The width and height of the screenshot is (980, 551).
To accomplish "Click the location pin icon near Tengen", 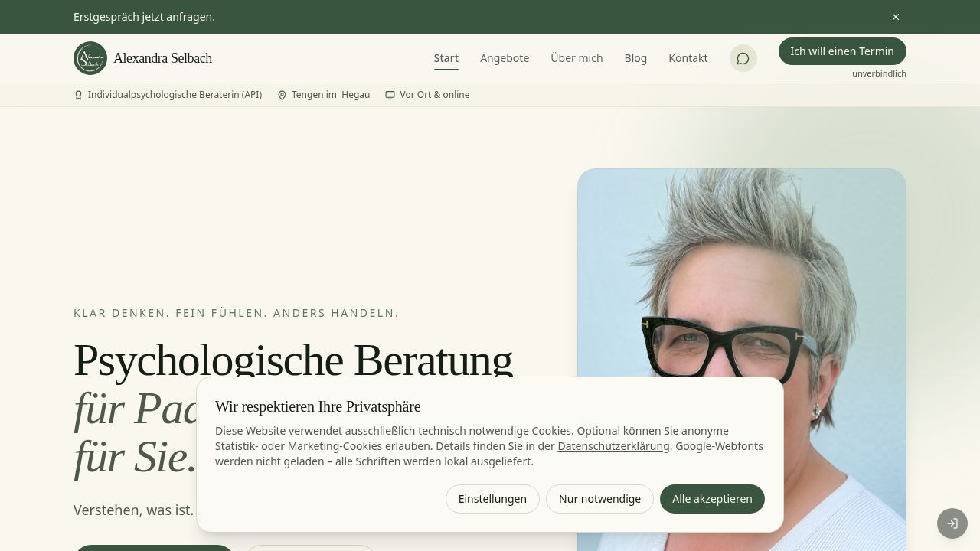I will point(282,95).
